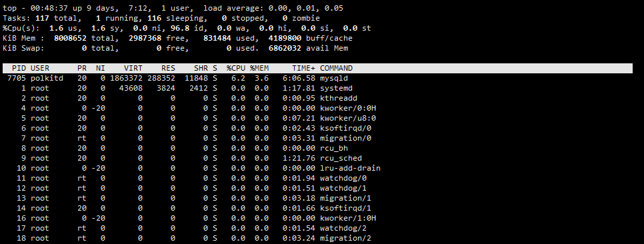Click SHR value 11848

point(196,79)
